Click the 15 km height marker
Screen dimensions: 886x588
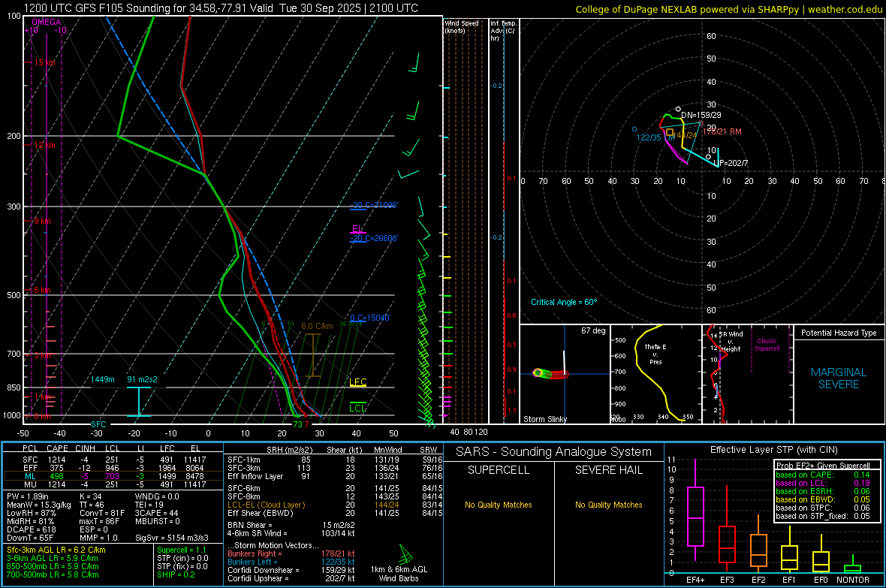click(44, 63)
